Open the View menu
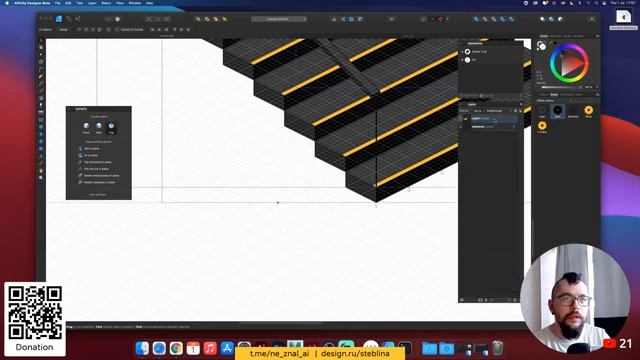640x360 pixels. pyautogui.click(x=120, y=3)
